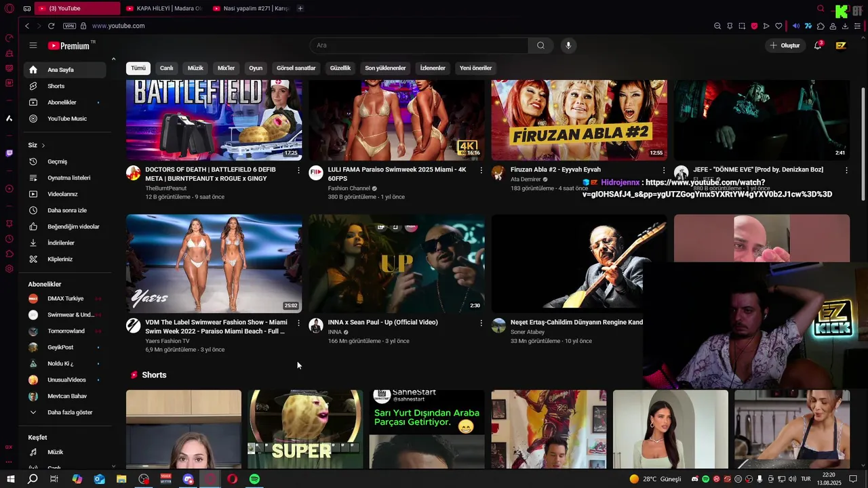The height and width of the screenshot is (488, 868).
Task: Open the SahneStart Short thumbnail
Action: click(427, 429)
